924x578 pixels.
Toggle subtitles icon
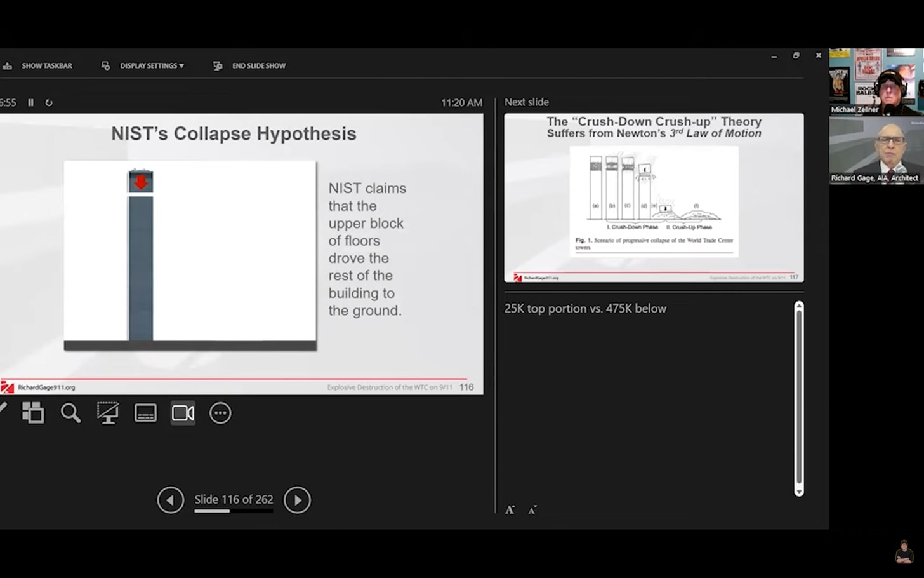145,413
